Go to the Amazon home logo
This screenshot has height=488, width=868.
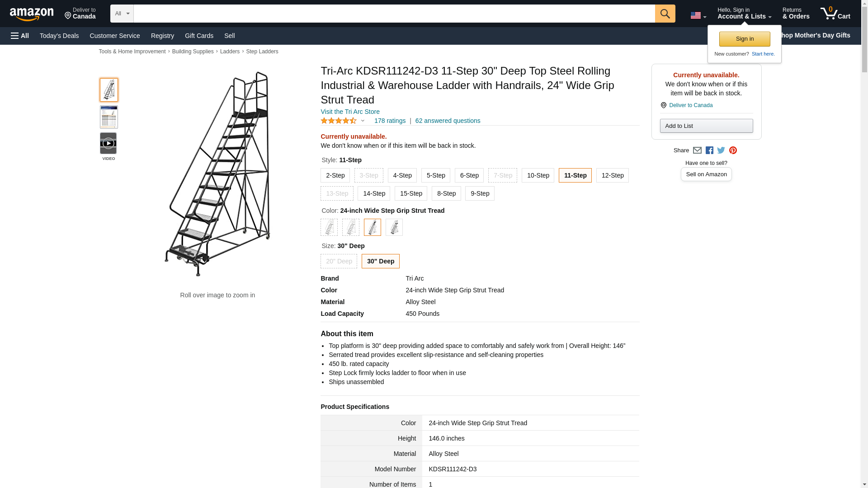click(32, 14)
